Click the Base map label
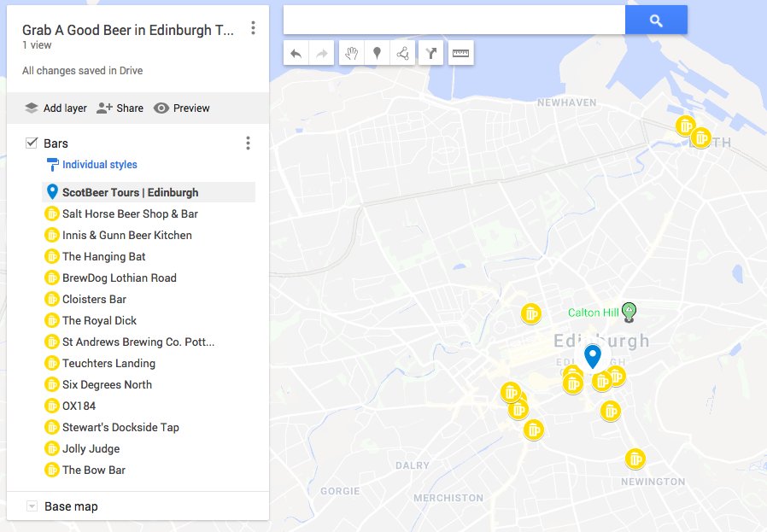The height and width of the screenshot is (532, 767). coord(71,506)
